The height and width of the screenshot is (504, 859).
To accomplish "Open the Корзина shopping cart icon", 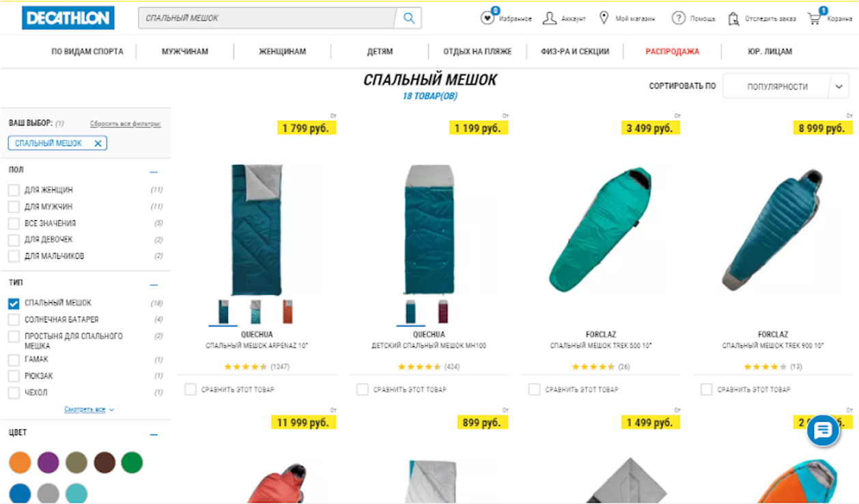I will (x=815, y=18).
